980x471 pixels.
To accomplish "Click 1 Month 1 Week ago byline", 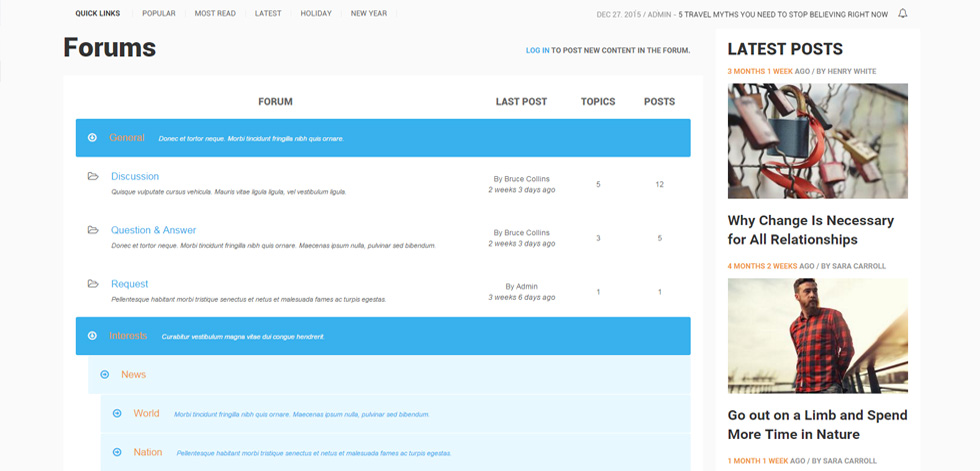I will click(802, 460).
